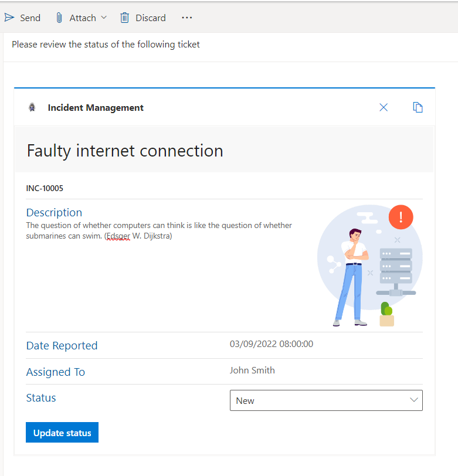
Task: Click the Attach paperclip icon
Action: point(59,18)
